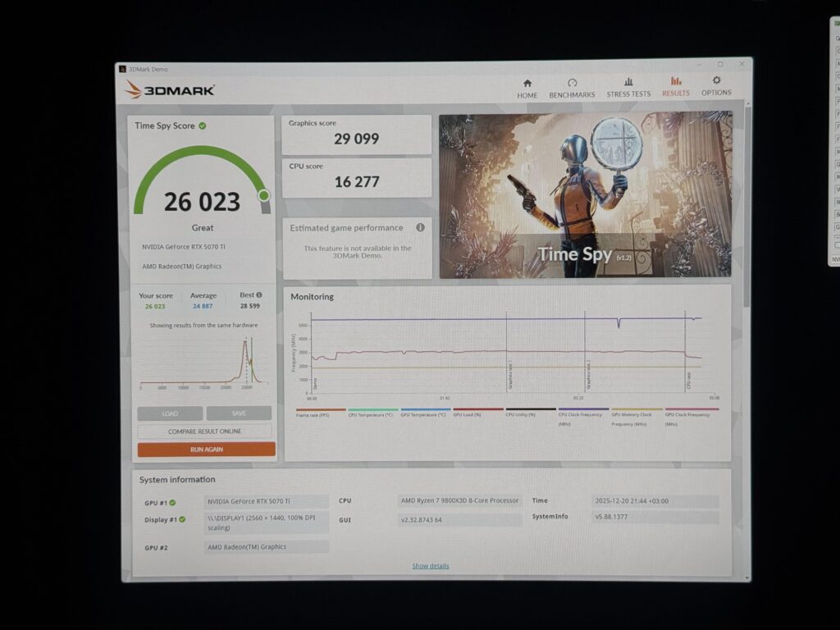Toggle the GPU Temperature legend item
Image resolution: width=840 pixels, height=630 pixels.
point(425,413)
